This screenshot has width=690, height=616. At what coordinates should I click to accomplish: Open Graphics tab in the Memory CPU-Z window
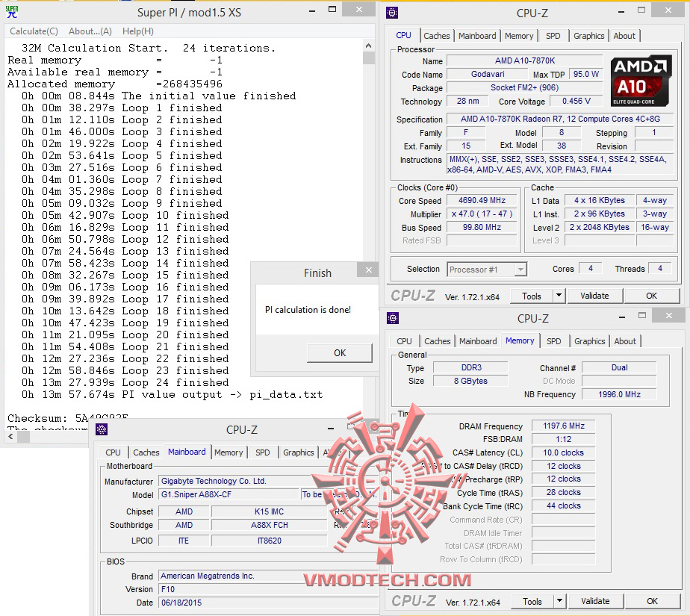[x=589, y=341]
